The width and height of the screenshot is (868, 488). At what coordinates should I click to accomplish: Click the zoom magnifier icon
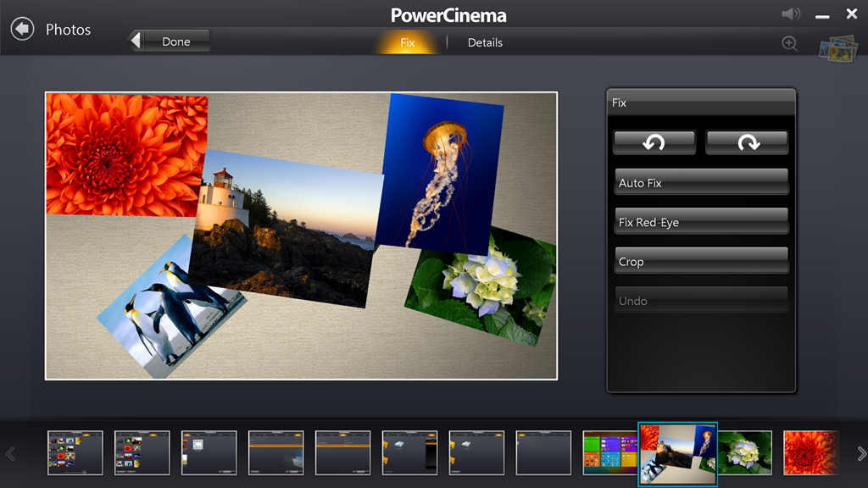(x=790, y=44)
